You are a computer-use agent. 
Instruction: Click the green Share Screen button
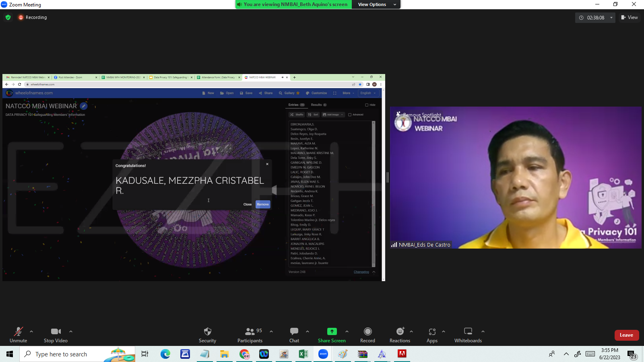click(332, 335)
